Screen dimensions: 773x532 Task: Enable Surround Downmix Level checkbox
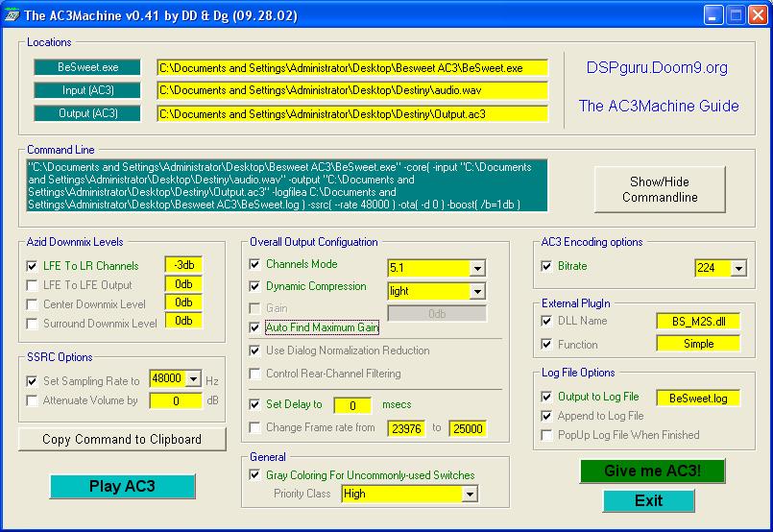(32, 324)
